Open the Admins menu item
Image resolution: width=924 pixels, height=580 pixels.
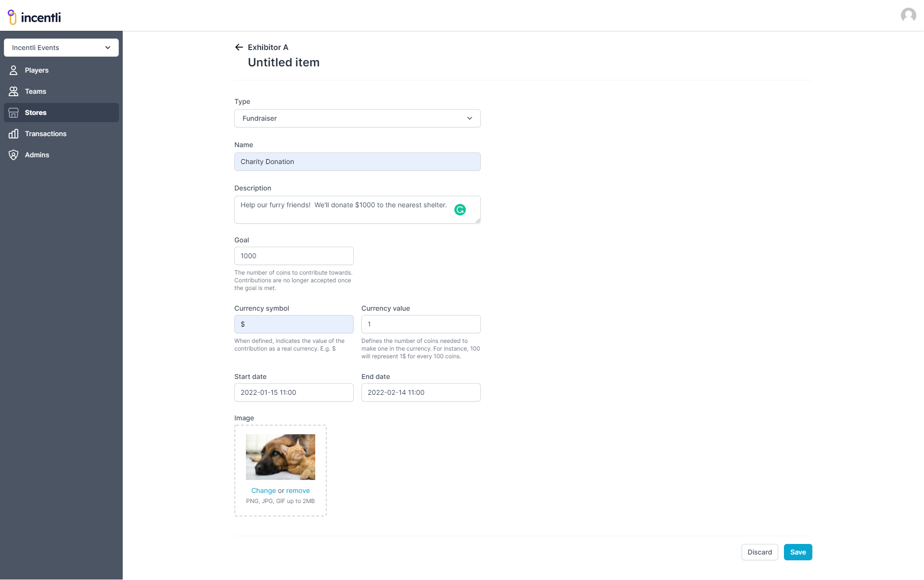point(37,155)
